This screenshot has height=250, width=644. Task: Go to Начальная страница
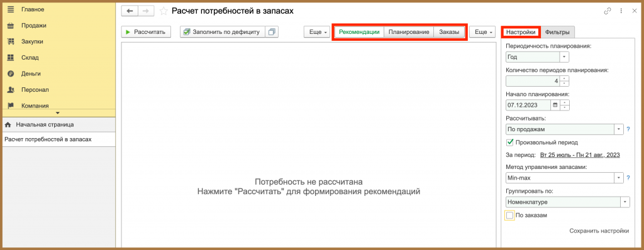coord(45,124)
